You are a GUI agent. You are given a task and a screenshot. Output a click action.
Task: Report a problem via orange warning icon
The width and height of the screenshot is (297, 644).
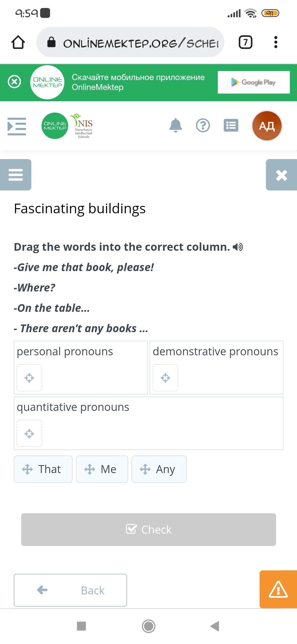(278, 590)
